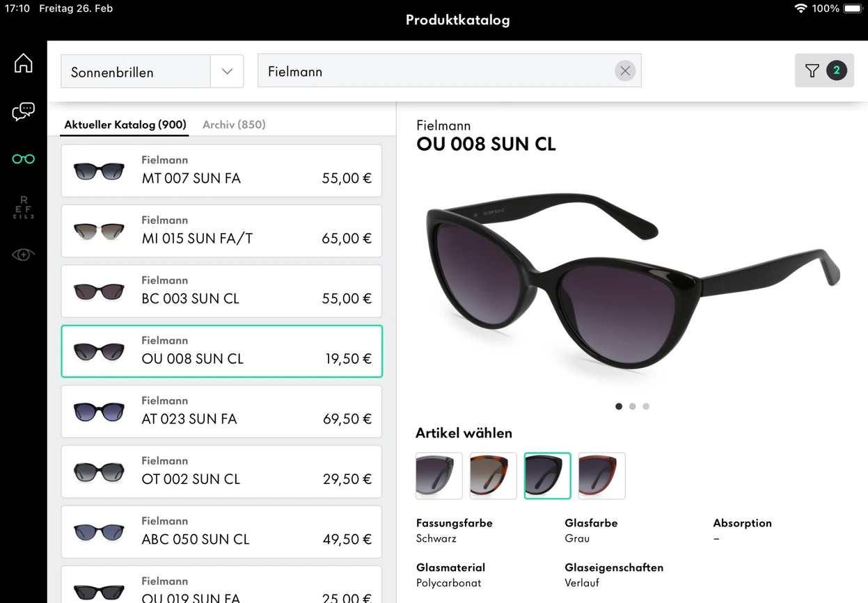Choose the red-brown frame variant
The image size is (868, 603).
(601, 476)
